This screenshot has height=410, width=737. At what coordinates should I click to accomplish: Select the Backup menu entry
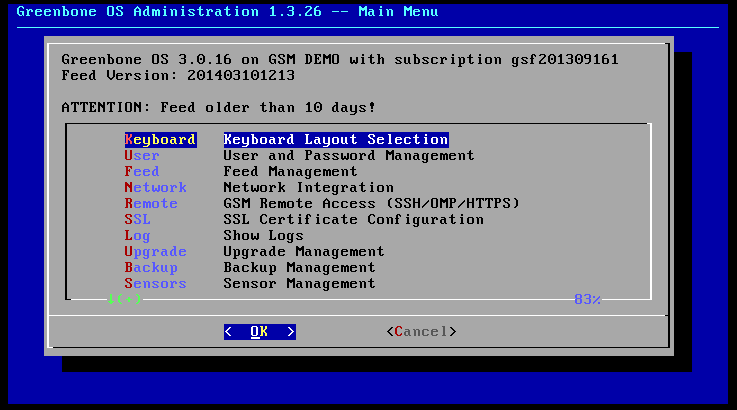(x=151, y=268)
